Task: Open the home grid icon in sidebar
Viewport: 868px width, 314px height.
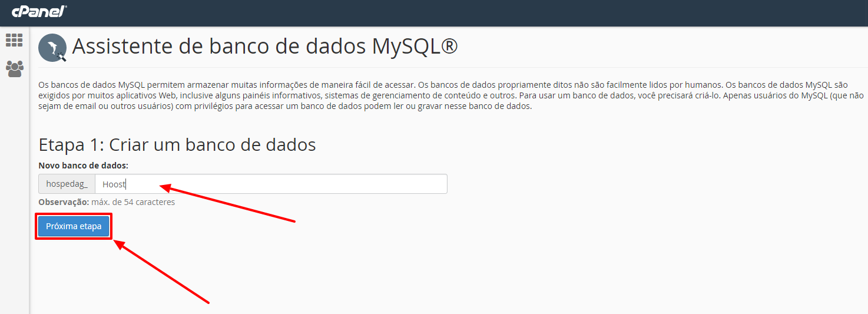Action: coord(14,40)
